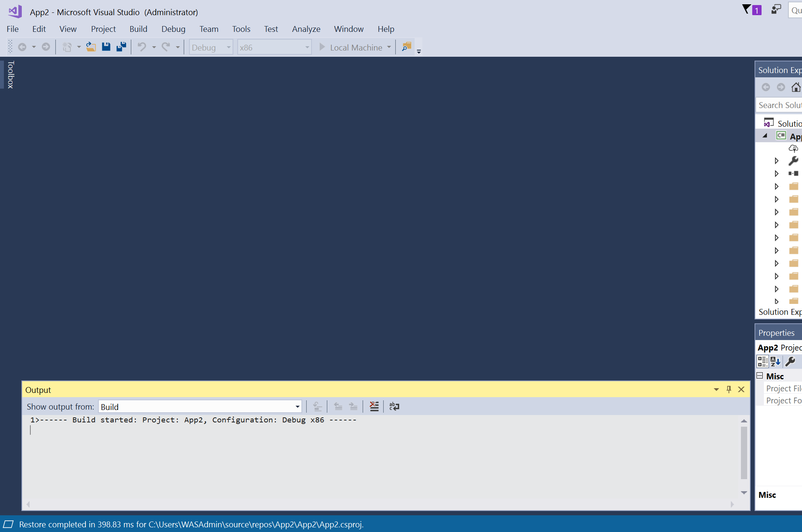Open the Toolbox side tab
This screenshot has height=532, width=802.
pos(11,75)
